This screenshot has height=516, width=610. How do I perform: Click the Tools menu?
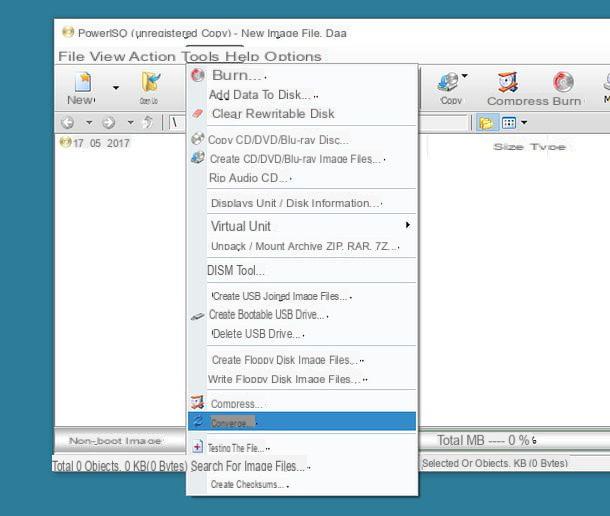click(x=200, y=56)
